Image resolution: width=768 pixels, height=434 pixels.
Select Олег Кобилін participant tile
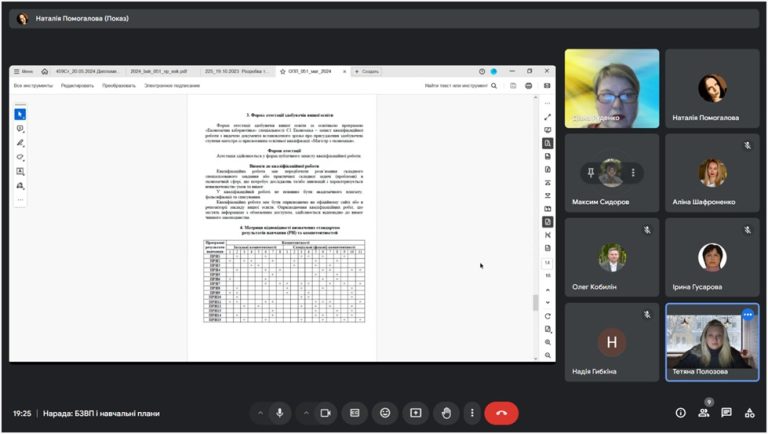[x=612, y=257]
